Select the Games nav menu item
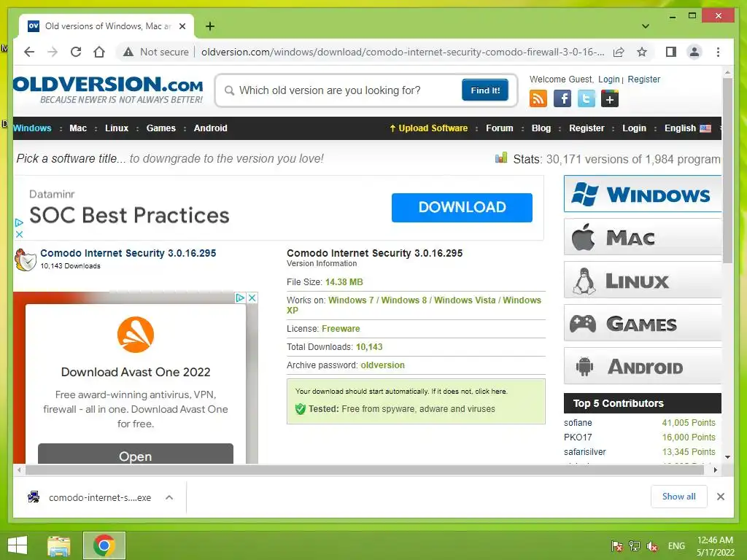This screenshot has height=560, width=747. pyautogui.click(x=161, y=128)
